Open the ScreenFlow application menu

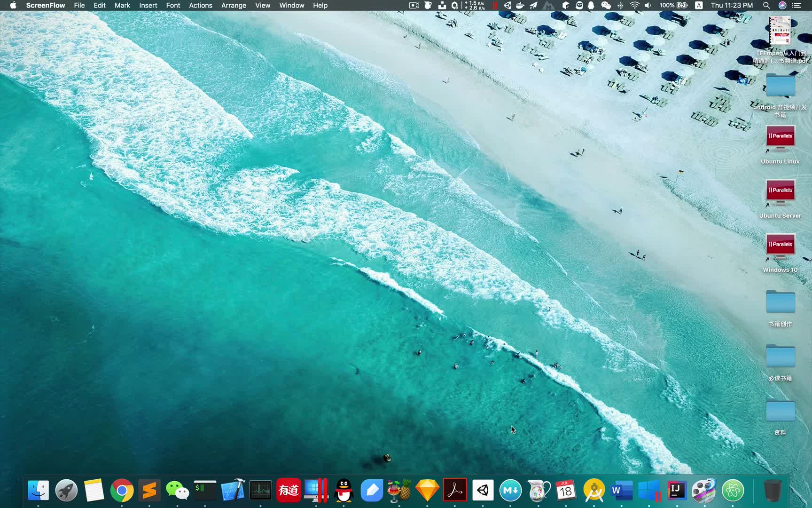tap(46, 5)
